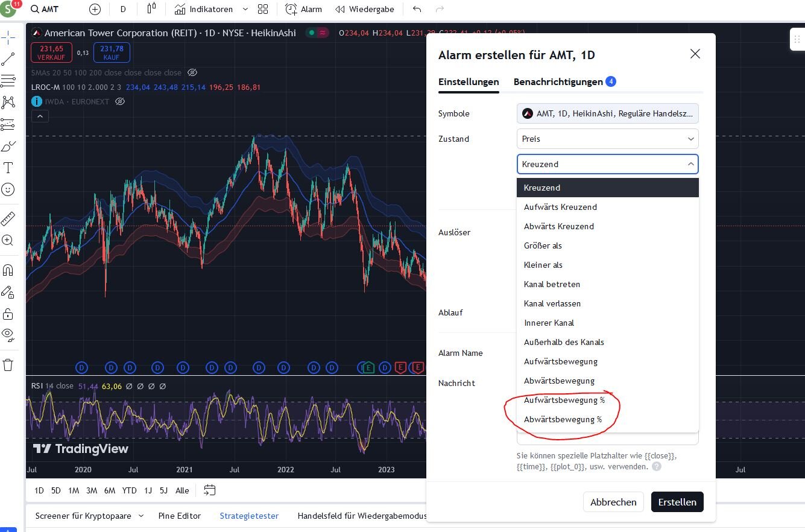The height and width of the screenshot is (532, 805).
Task: Choose Aufwärtsbewegung without percent
Action: click(x=608, y=361)
